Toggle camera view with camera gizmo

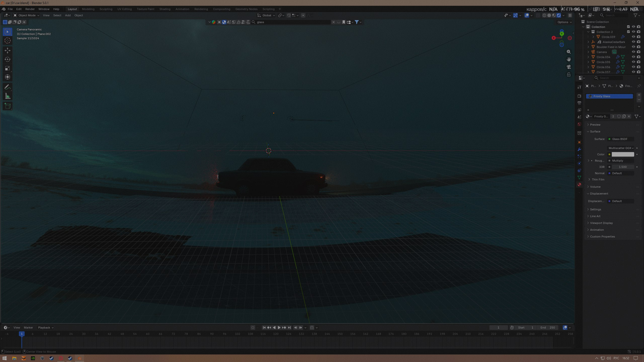click(x=569, y=67)
